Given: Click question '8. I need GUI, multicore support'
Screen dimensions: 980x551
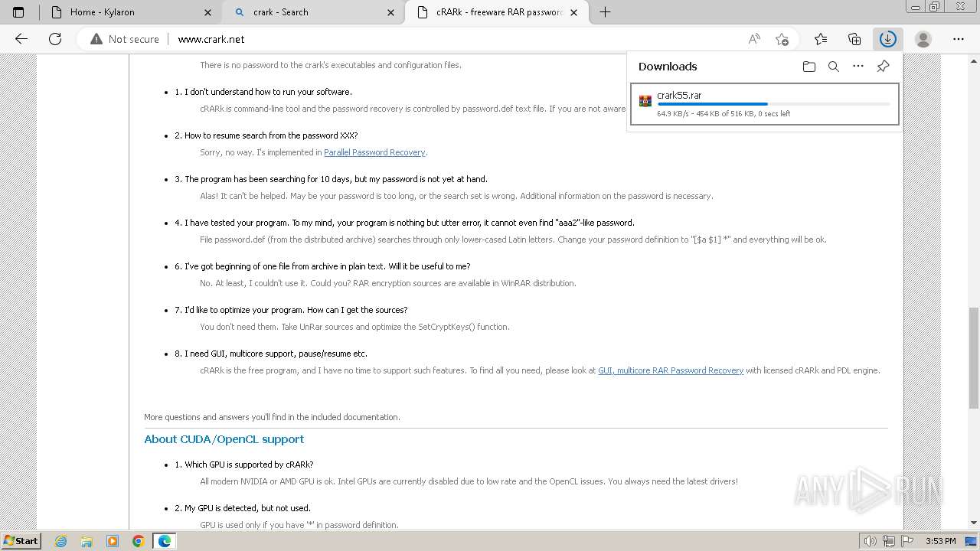Looking at the screenshot, I should (271, 354).
